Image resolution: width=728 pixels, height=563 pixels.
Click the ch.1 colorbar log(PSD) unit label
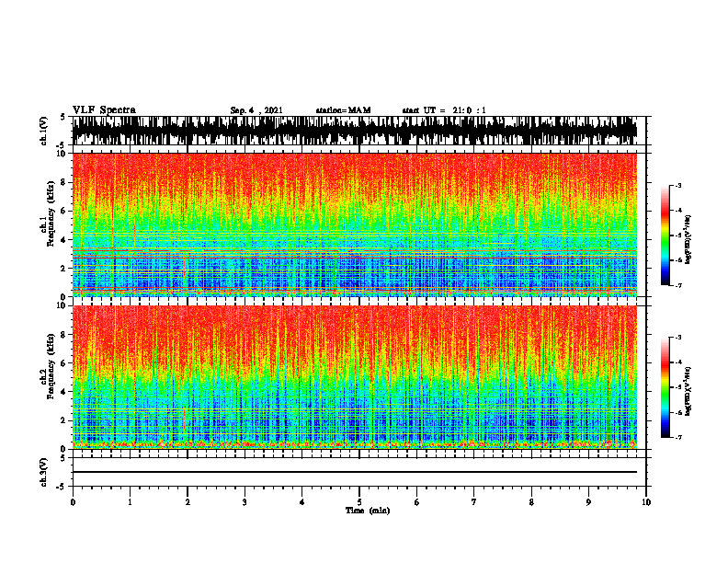688,240
